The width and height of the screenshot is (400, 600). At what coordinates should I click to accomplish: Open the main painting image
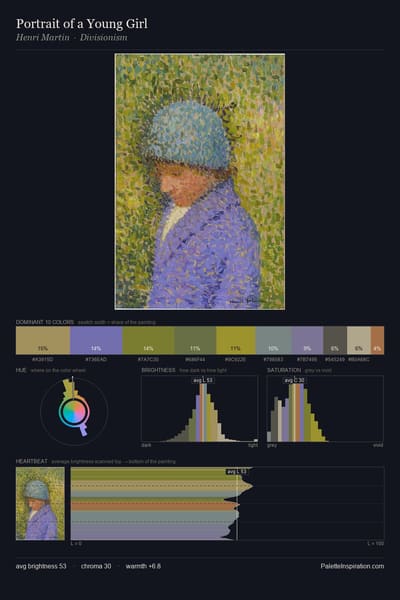point(200,181)
